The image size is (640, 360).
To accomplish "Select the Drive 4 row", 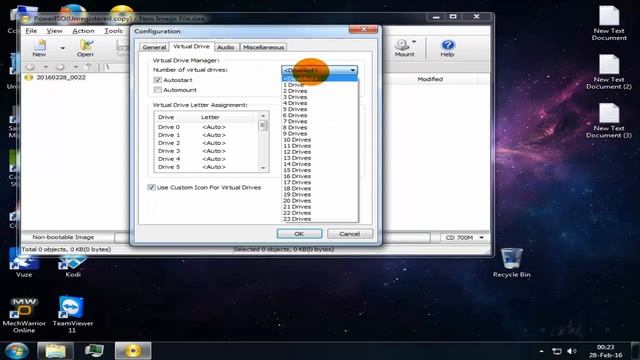I will click(207, 159).
